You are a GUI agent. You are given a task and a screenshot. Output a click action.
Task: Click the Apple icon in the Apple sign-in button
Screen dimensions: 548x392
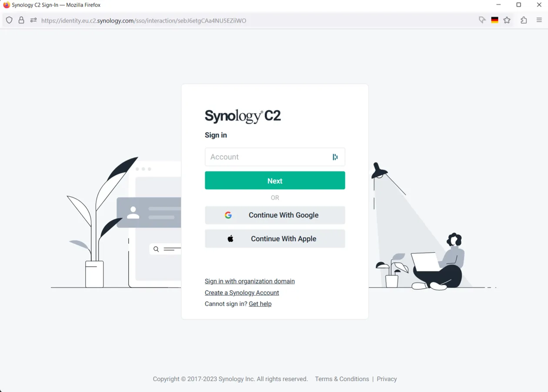231,238
